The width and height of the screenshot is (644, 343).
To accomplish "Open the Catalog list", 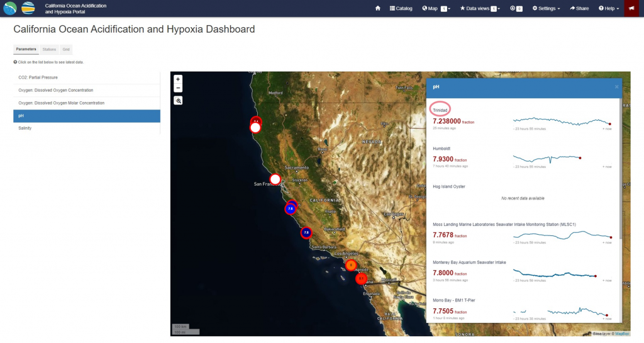I will point(401,8).
